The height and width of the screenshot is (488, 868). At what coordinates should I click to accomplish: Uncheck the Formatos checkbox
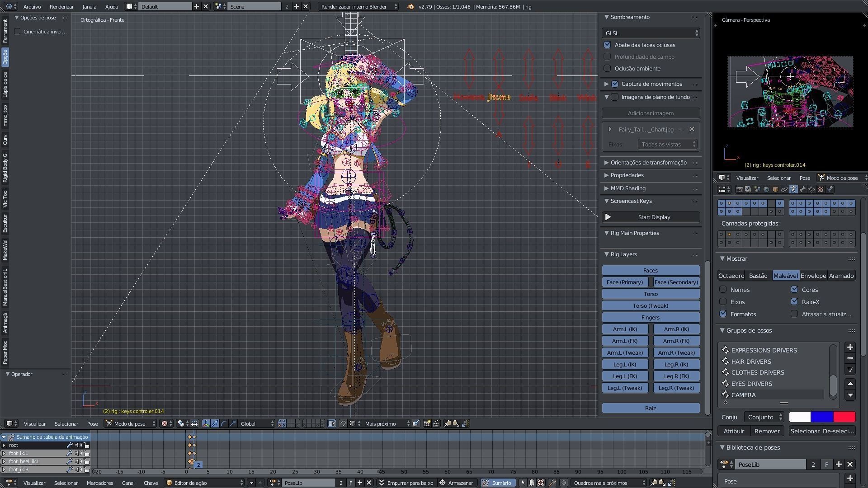[723, 314]
